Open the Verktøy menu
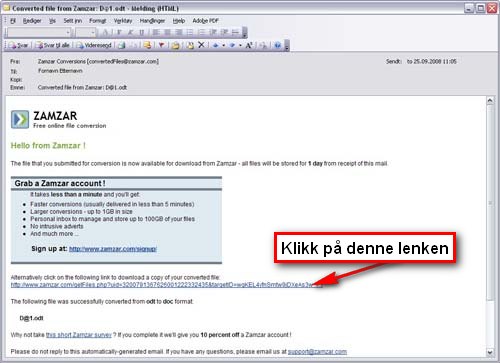This screenshot has height=363, width=500. (123, 21)
